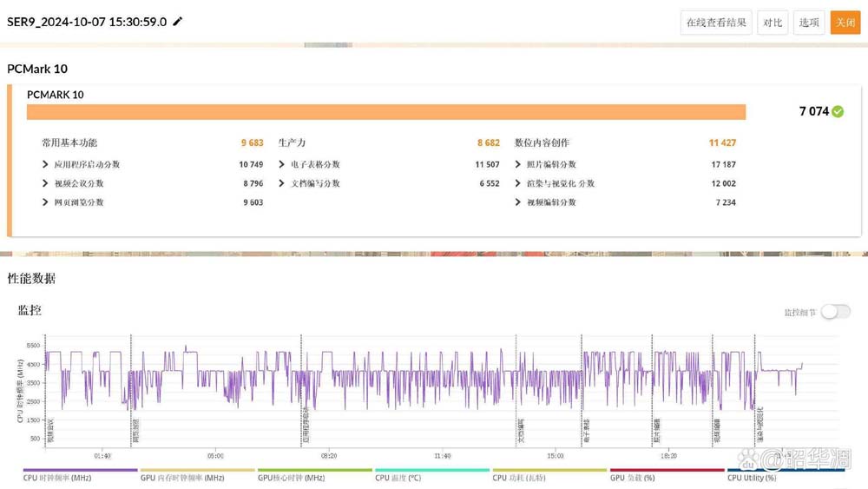The width and height of the screenshot is (868, 489).
Task: Click the 电子表格 marker line in chart
Action: coord(582,391)
